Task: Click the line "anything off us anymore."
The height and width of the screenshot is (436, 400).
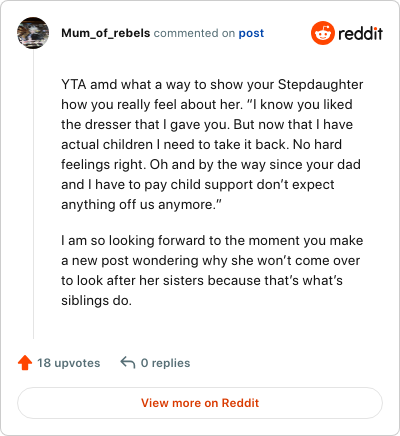Action: [141, 204]
